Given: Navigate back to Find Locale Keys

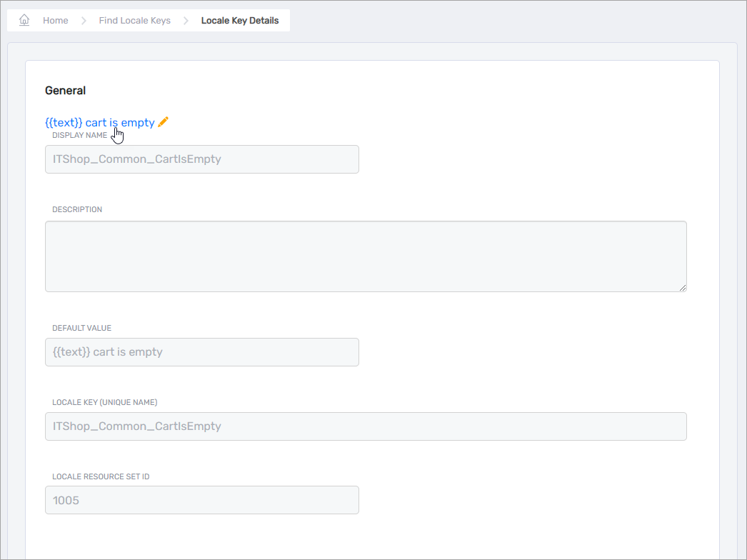Looking at the screenshot, I should [134, 21].
